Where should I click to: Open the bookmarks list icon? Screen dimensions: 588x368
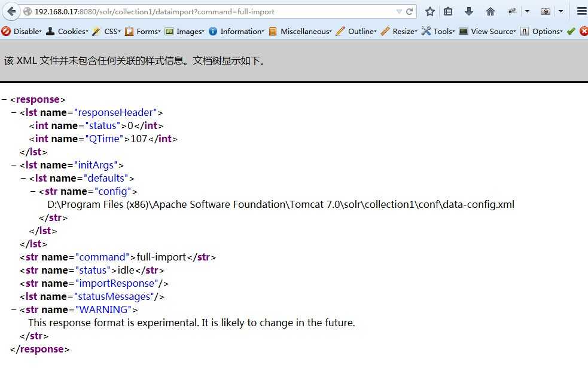tap(448, 11)
